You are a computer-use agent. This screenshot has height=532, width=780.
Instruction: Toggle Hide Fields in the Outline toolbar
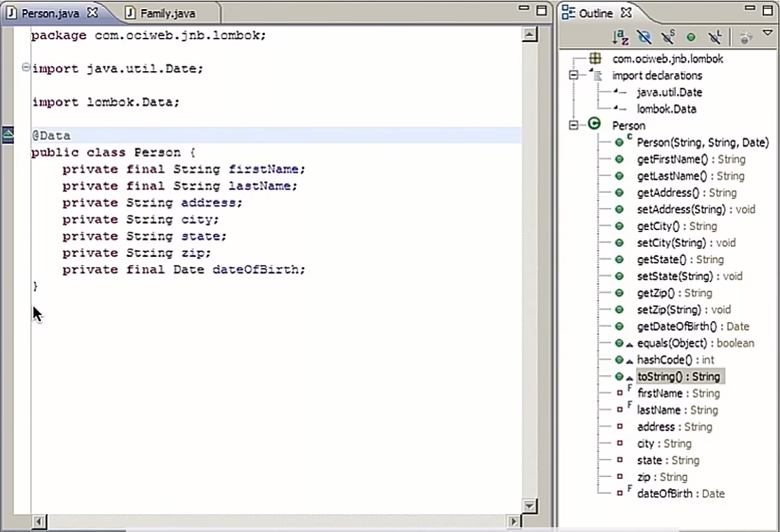644,37
